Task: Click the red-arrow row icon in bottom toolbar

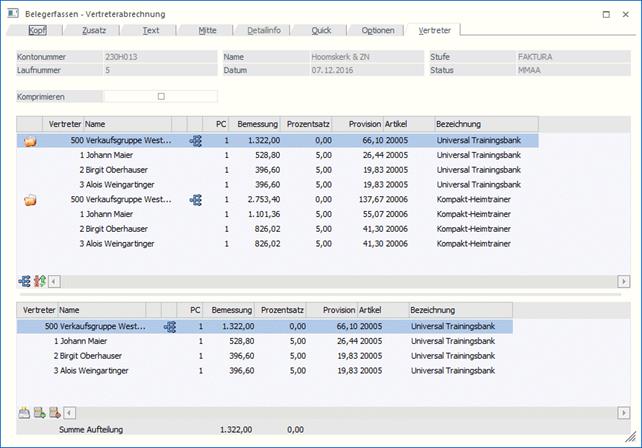Action: point(55,412)
